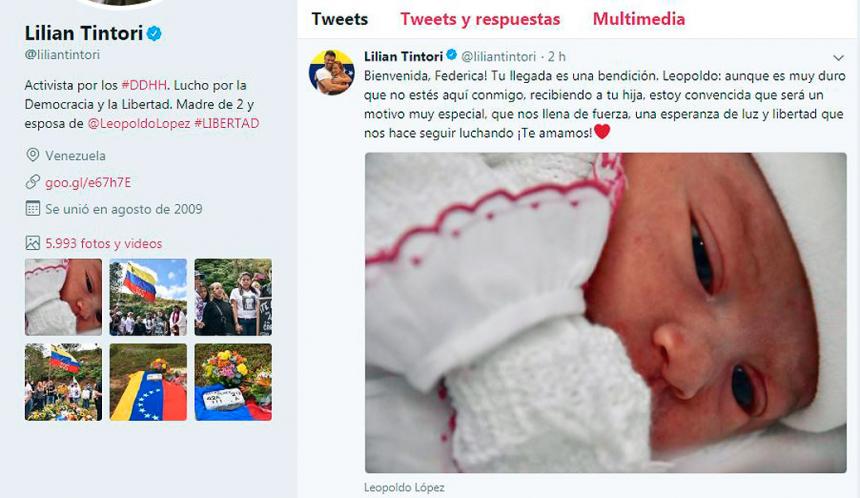
Task: Switch to Tweets y respuestas tab
Action: 480,19
